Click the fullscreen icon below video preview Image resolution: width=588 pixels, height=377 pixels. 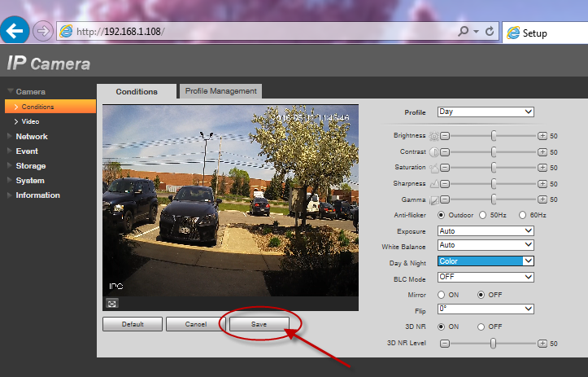pos(112,303)
